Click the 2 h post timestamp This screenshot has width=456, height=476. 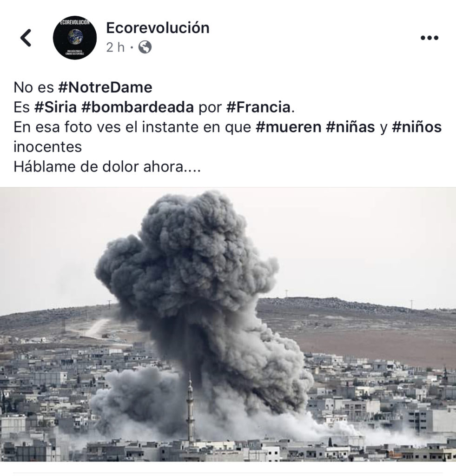click(x=115, y=47)
